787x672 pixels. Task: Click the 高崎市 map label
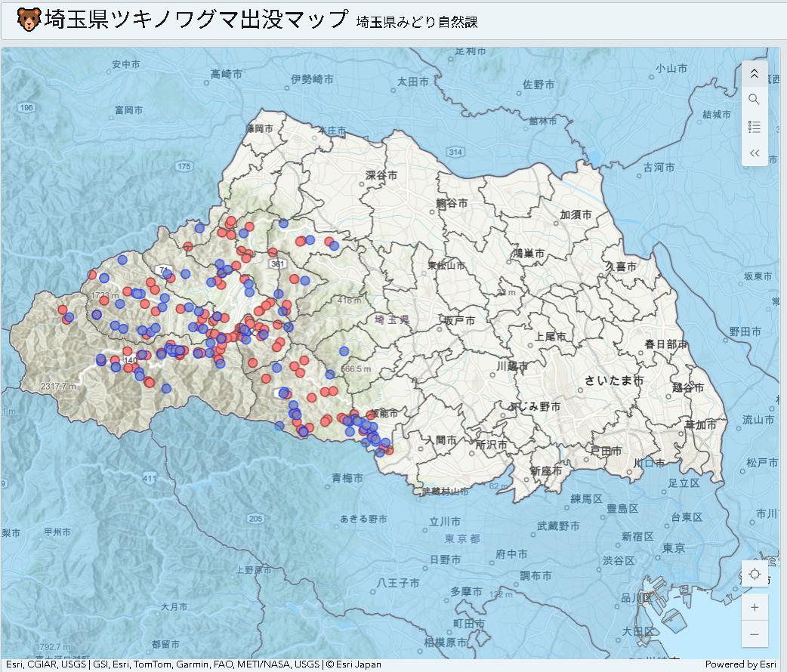226,74
